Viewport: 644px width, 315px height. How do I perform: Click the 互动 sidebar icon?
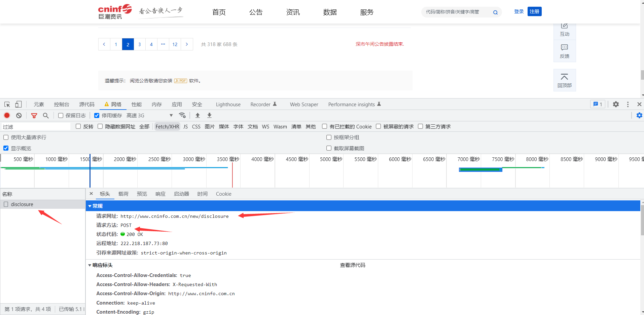click(x=565, y=30)
